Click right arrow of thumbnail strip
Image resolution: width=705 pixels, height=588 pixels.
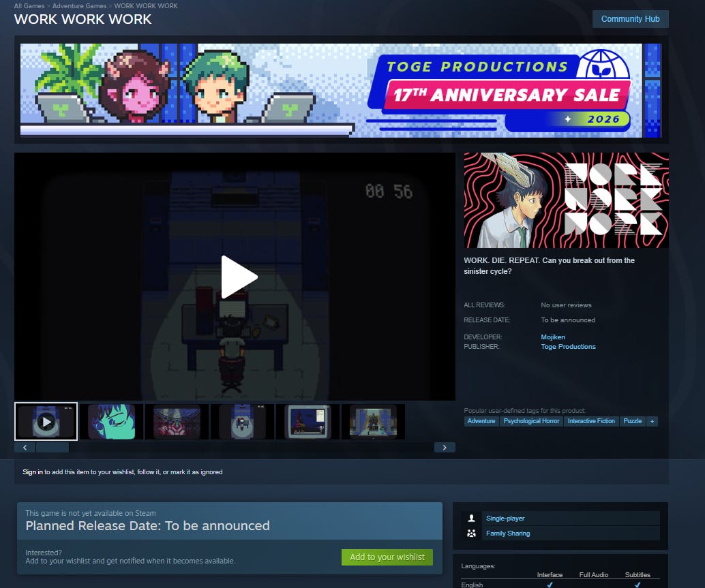(445, 448)
